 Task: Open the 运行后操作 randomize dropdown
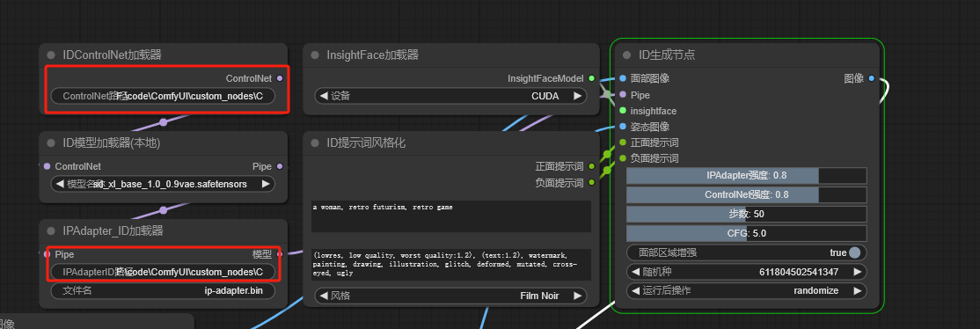point(747,291)
